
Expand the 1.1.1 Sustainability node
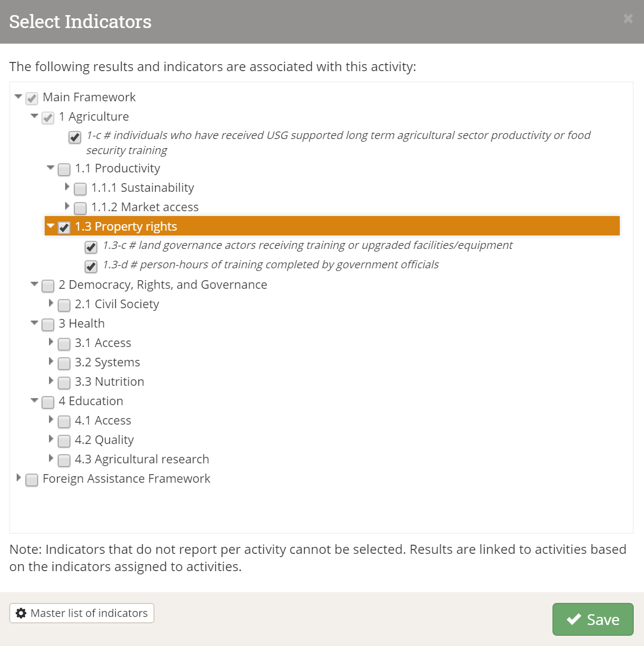pyautogui.click(x=67, y=187)
